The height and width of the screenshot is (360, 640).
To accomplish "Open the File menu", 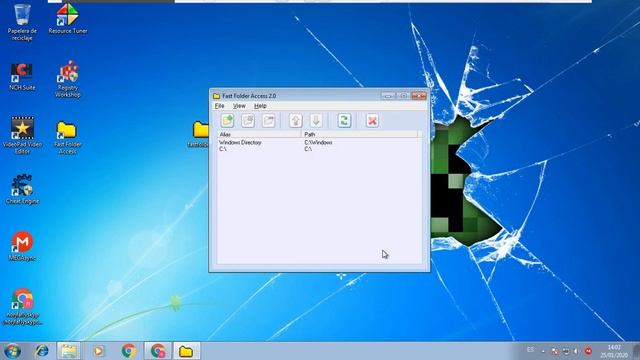I will pos(220,106).
